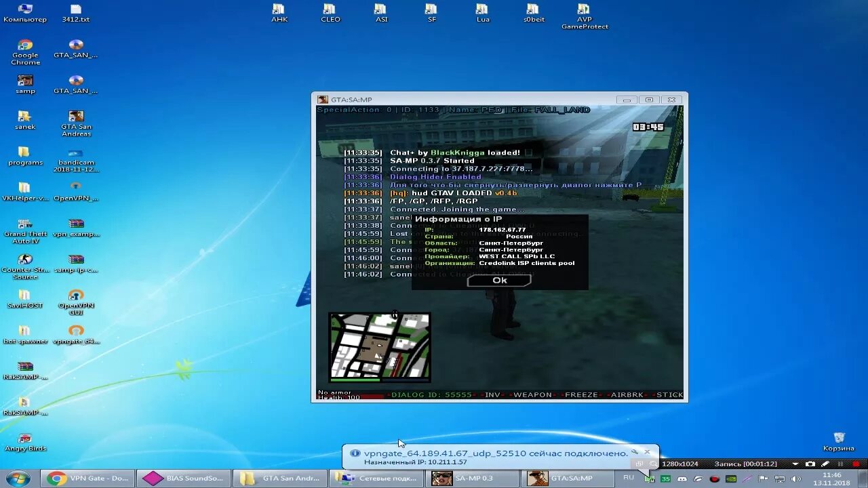Screen dimensions: 868x488
Task: Click the Ok button in IP info dialog
Action: coord(499,280)
